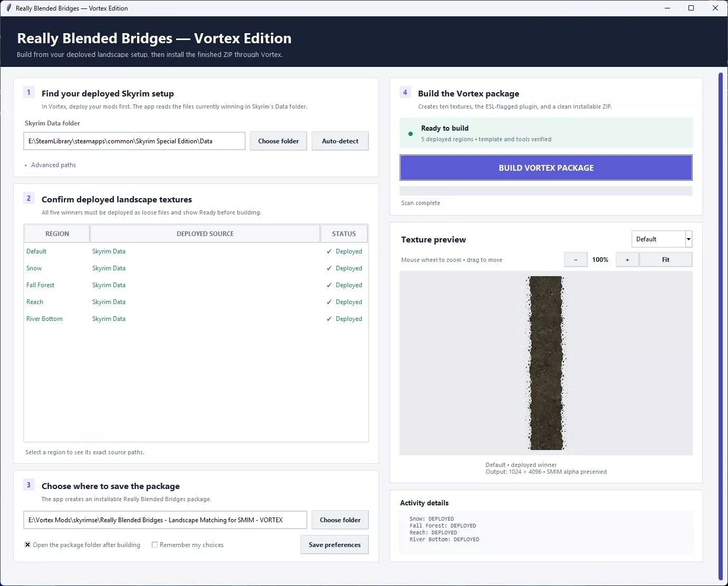Click the green ready status dot
This screenshot has height=586, width=728.
pyautogui.click(x=410, y=134)
